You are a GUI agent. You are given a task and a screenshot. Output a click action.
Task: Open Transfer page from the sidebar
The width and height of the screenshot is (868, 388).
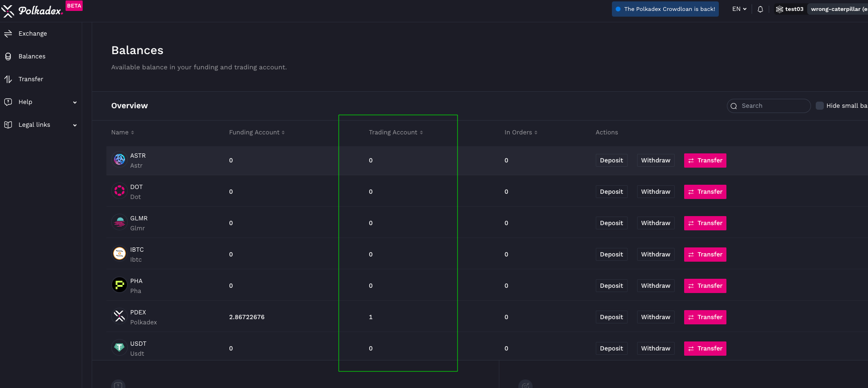click(x=30, y=79)
